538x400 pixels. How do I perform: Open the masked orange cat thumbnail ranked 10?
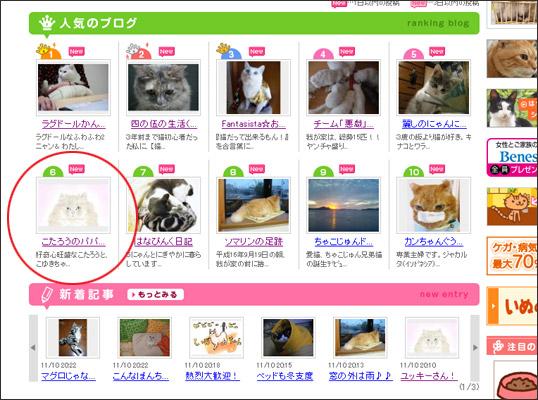pyautogui.click(x=434, y=205)
